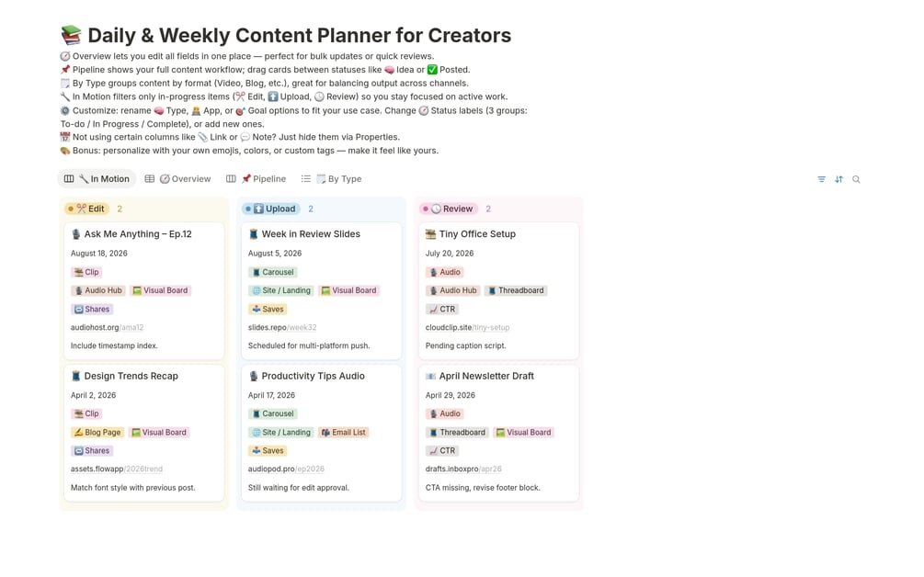Click the board icon on Pipeline tab
Viewport: 924px width, 577px height.
coord(231,179)
